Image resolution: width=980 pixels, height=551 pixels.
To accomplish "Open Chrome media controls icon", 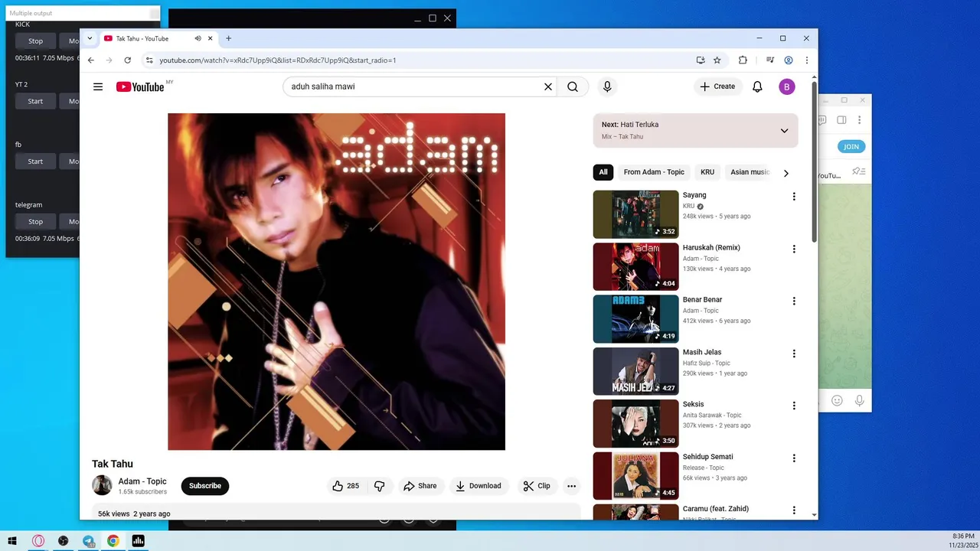I will point(770,60).
